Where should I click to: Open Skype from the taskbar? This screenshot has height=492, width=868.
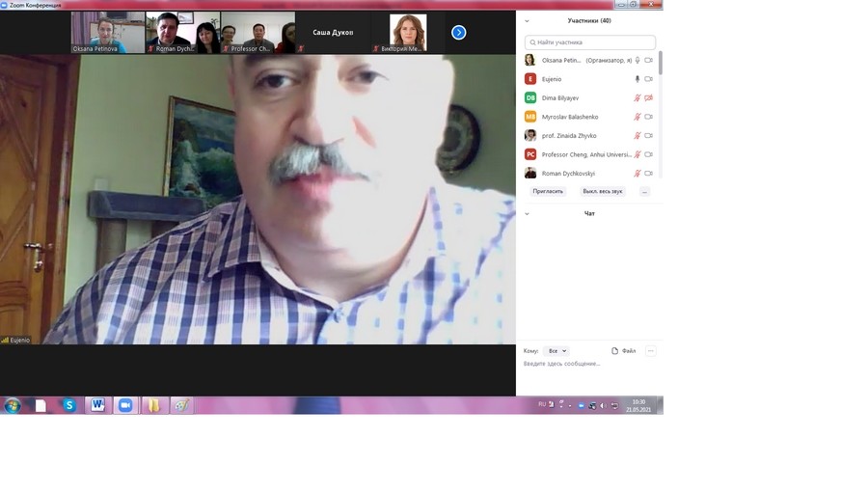point(69,406)
